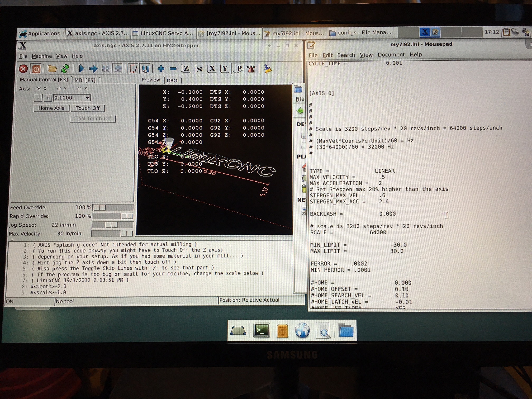
Task: Click the Touch Off button
Action: 88,108
